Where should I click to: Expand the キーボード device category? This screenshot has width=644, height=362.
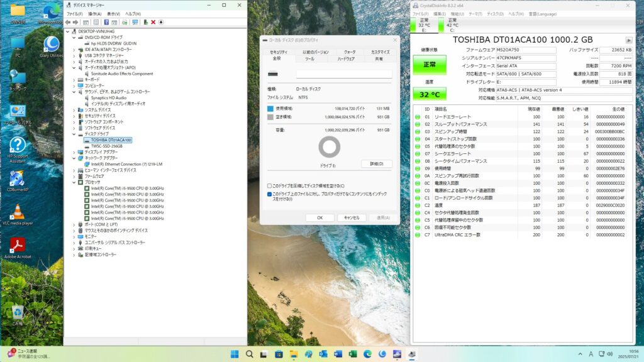[x=74, y=80]
